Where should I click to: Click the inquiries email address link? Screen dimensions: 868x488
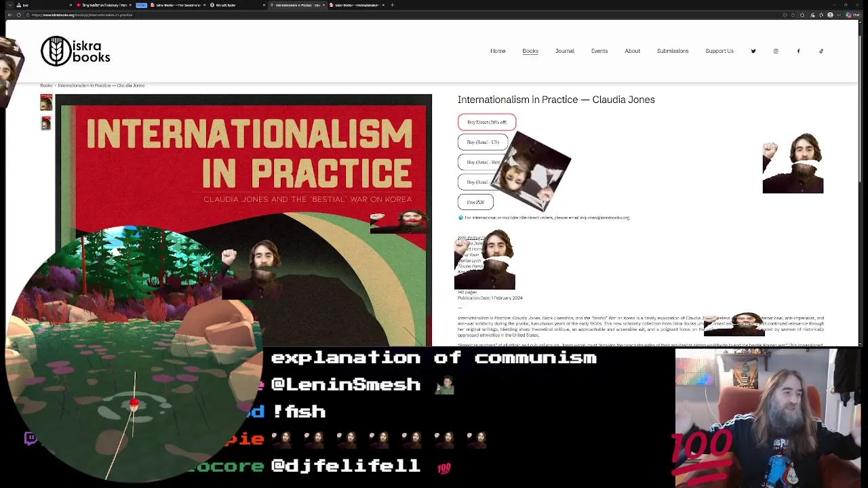605,218
